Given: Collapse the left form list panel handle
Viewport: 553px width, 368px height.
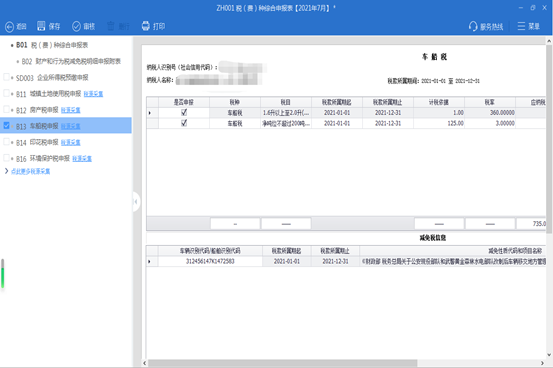Looking at the screenshot, I should click(136, 201).
